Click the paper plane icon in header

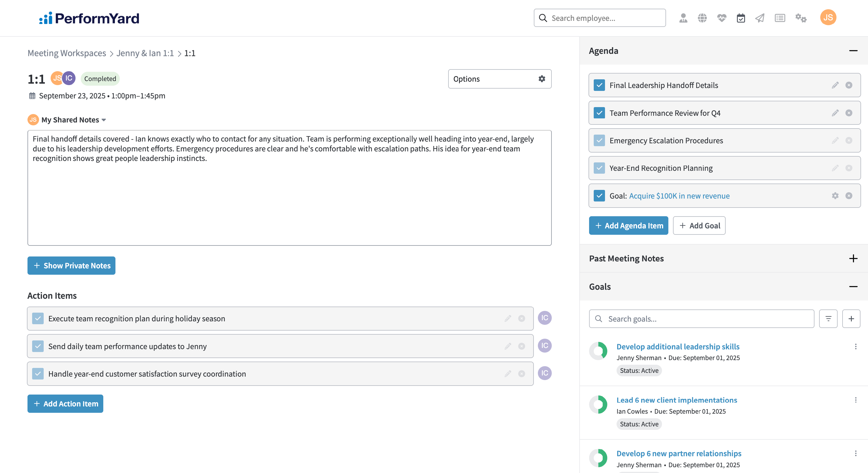[x=760, y=18]
